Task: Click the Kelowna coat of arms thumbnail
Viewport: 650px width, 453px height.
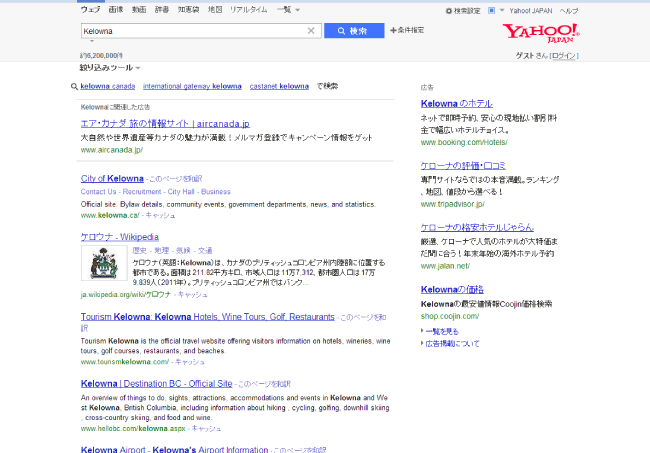Action: tap(104, 263)
